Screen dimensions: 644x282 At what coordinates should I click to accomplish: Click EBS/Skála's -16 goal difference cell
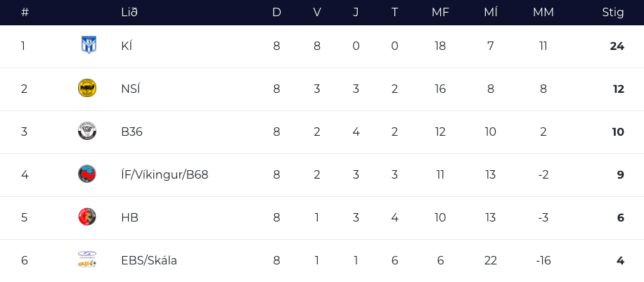point(543,261)
